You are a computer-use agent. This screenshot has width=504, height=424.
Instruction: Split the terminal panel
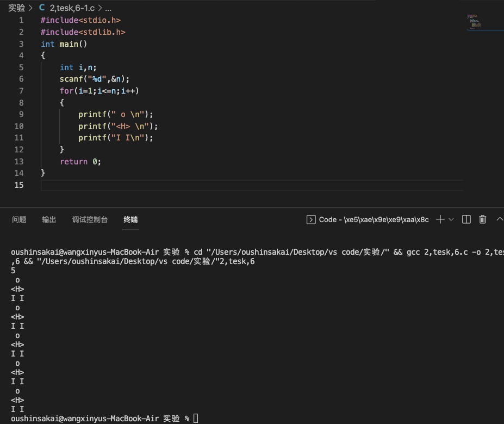coord(466,219)
